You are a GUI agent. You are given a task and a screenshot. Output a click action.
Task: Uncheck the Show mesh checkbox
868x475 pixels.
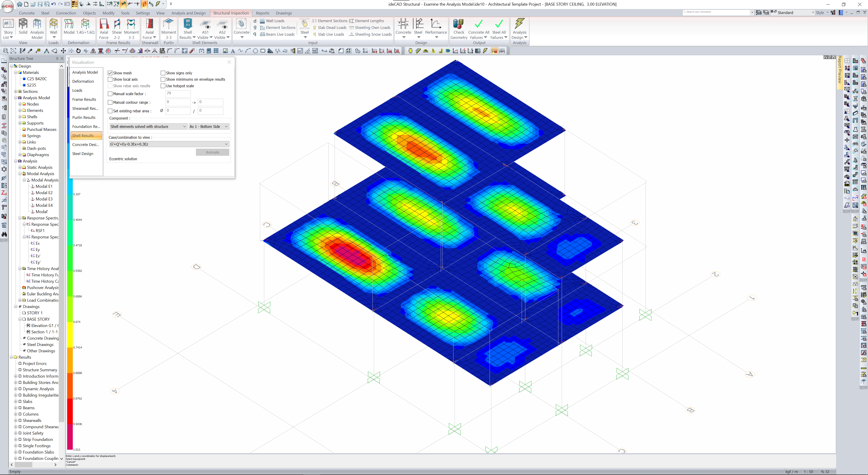tap(110, 73)
